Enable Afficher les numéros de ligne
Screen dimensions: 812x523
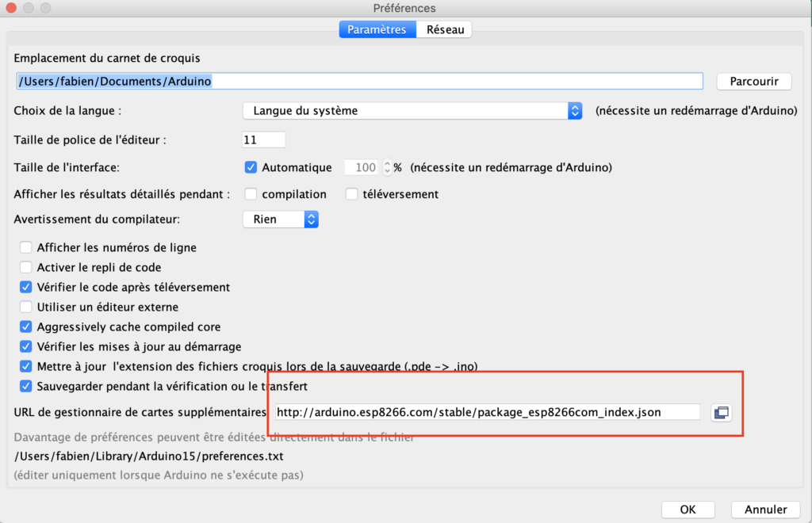pos(26,247)
